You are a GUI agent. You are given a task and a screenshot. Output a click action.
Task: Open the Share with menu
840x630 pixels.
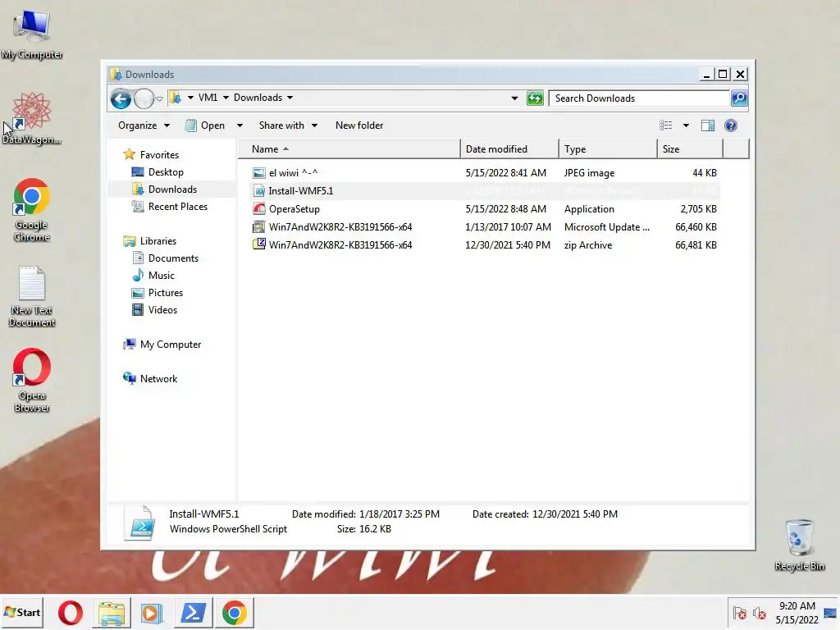click(x=288, y=126)
